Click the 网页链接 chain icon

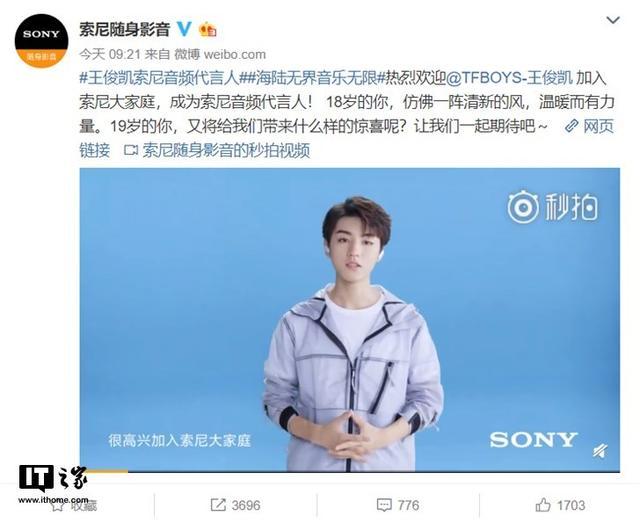coord(571,126)
